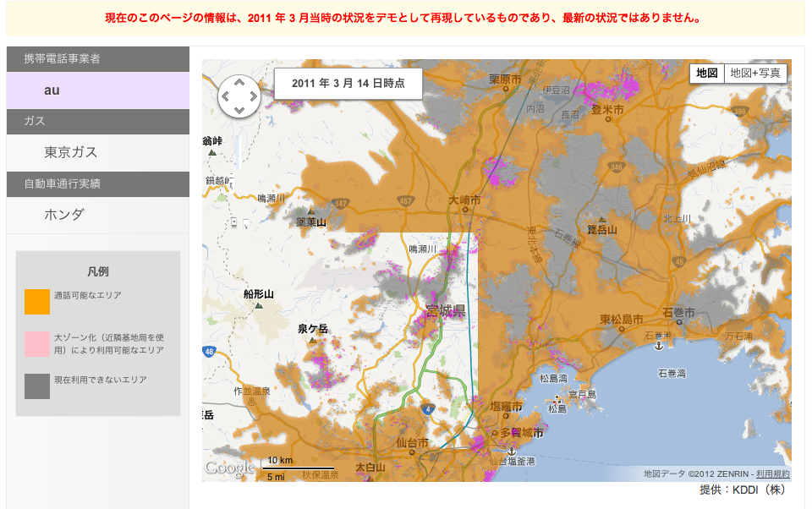
Task: Click the 仙台塩釜港 anchor icon
Action: pyautogui.click(x=511, y=451)
